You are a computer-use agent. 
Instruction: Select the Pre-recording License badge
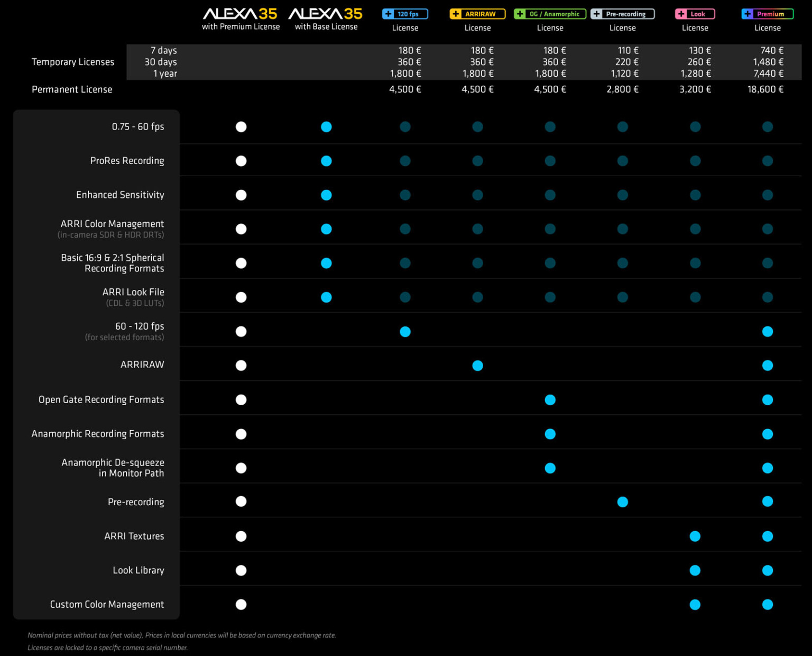pos(622,14)
